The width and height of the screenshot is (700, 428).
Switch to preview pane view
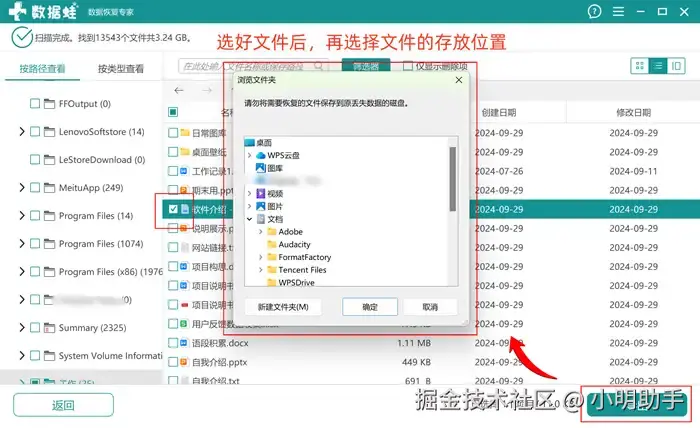point(676,66)
